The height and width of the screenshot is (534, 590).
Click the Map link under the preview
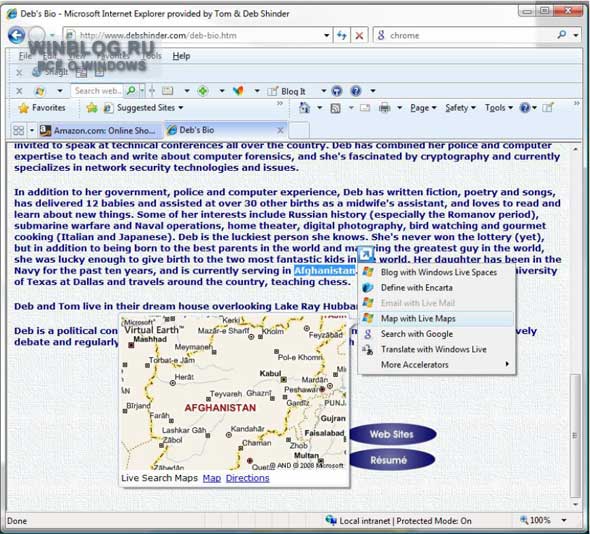212,478
